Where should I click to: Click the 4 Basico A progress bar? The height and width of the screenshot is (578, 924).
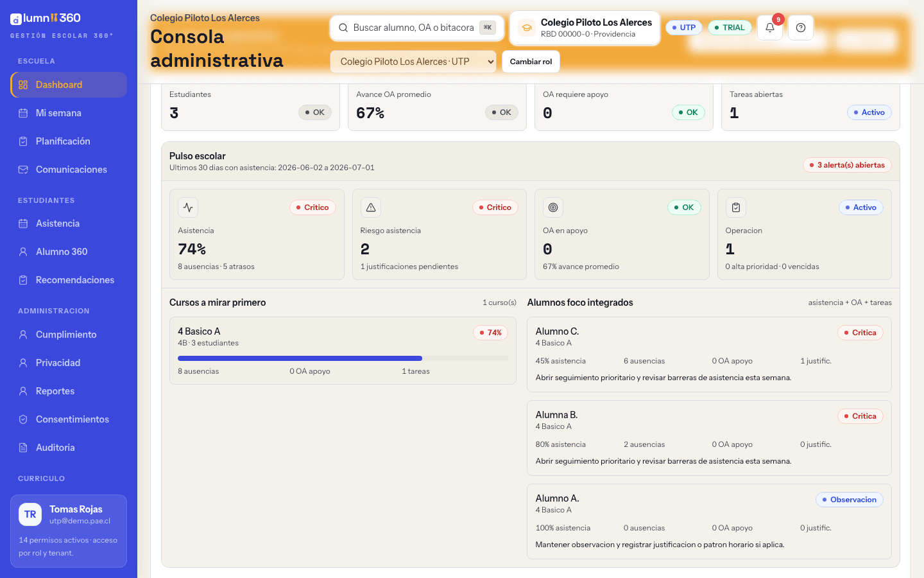pyautogui.click(x=343, y=358)
